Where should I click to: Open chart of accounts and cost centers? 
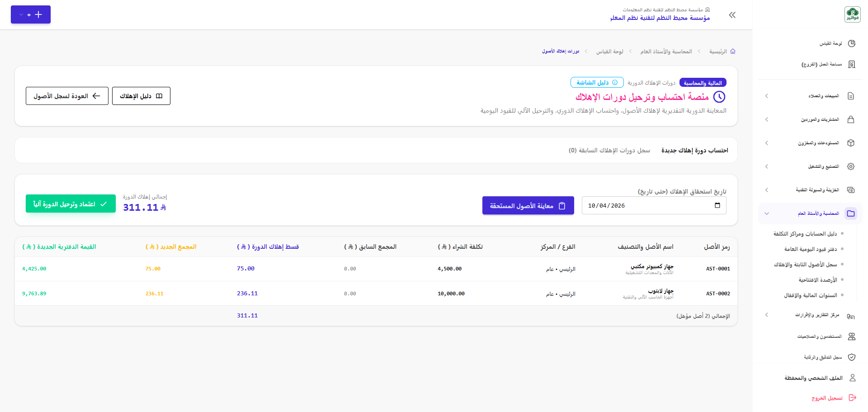805,234
